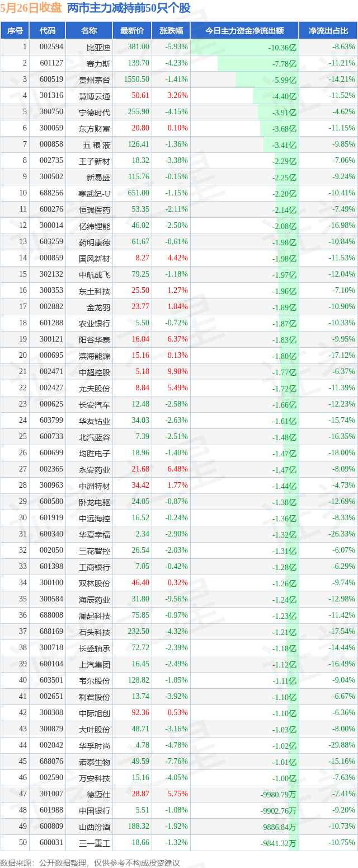358x868 pixels.
Task: Click stock name 金龙羽
Action: point(98,307)
